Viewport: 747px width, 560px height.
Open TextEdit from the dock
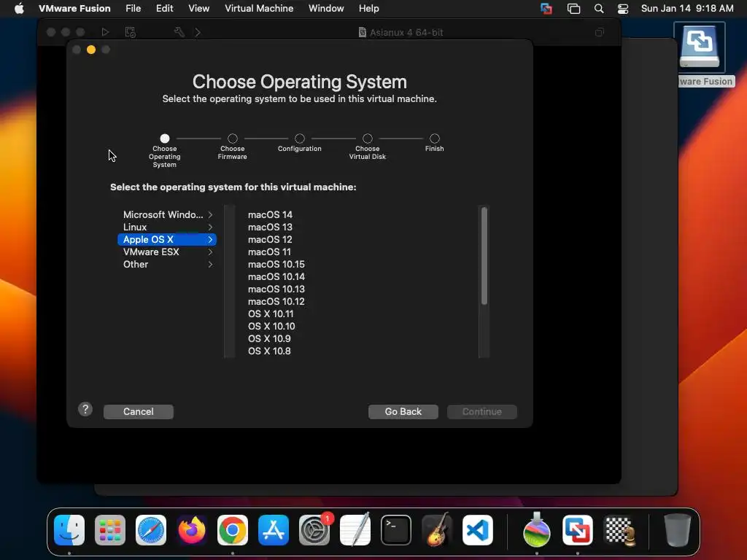(x=355, y=530)
